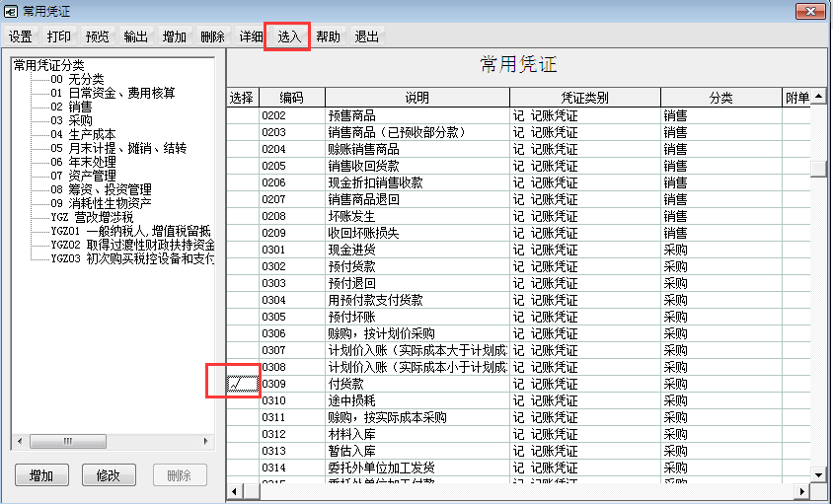Image resolution: width=833 pixels, height=504 pixels.
Task: Click 退出 in the toolbar
Action: 366,36
